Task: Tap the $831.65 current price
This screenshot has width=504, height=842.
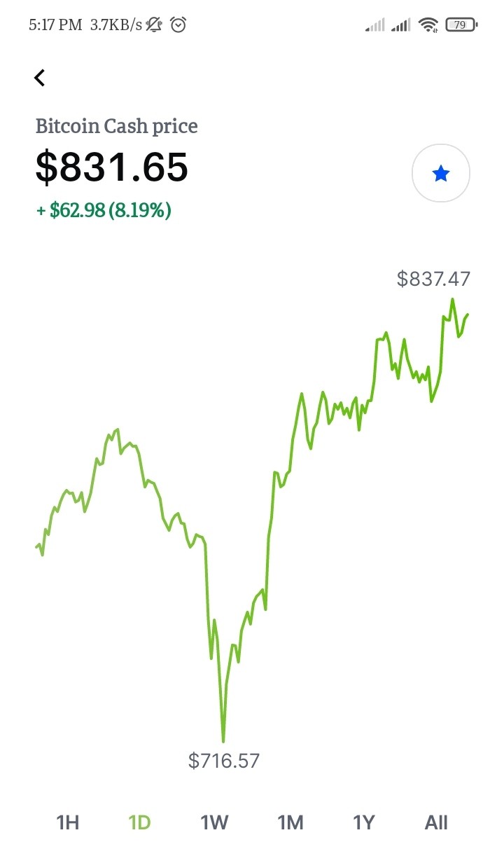Action: click(x=112, y=167)
